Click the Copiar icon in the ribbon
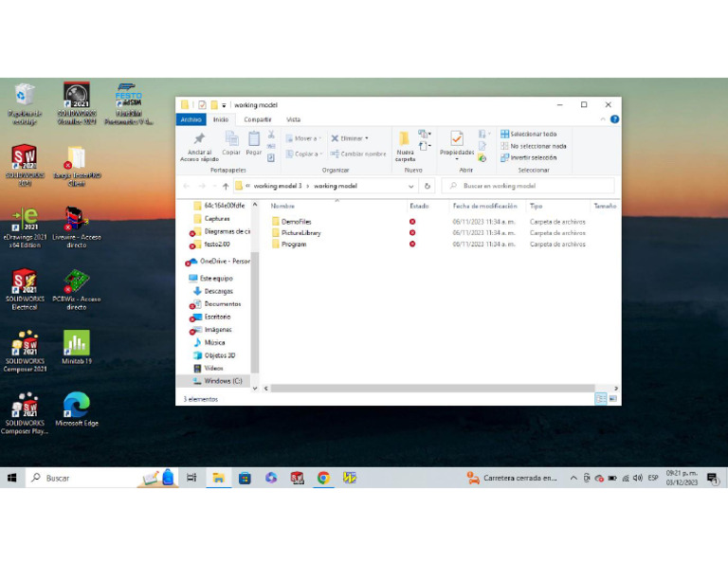The image size is (728, 563). 231,140
